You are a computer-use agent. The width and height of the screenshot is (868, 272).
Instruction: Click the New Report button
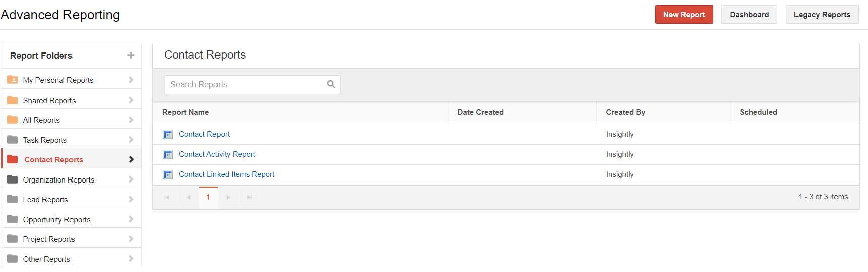tap(684, 15)
